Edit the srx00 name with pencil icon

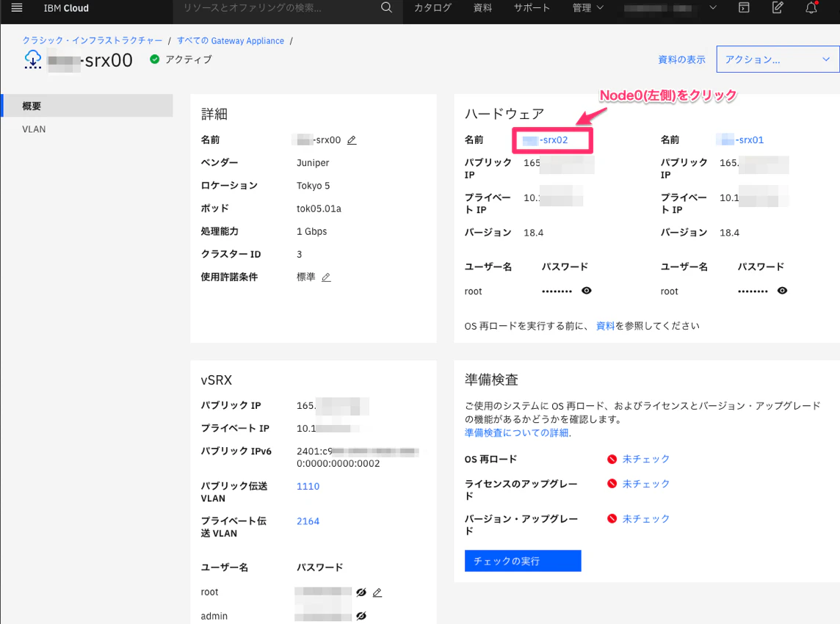coord(352,140)
